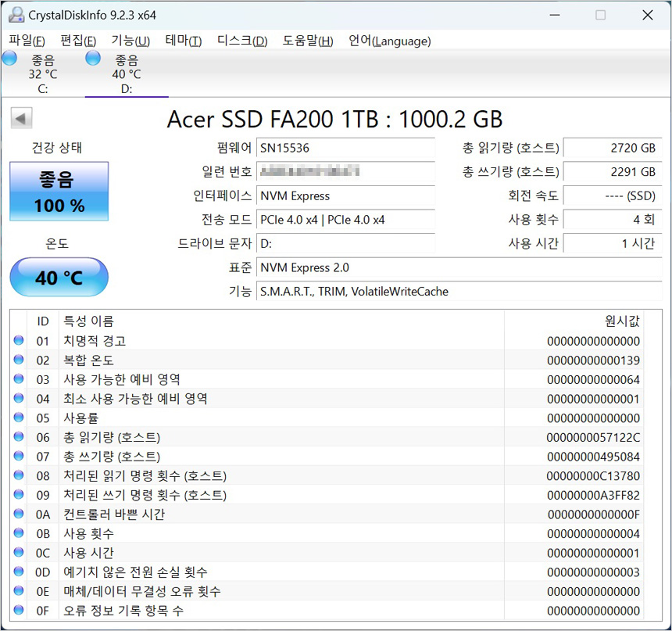Click the previous disk arrow button

[21, 119]
